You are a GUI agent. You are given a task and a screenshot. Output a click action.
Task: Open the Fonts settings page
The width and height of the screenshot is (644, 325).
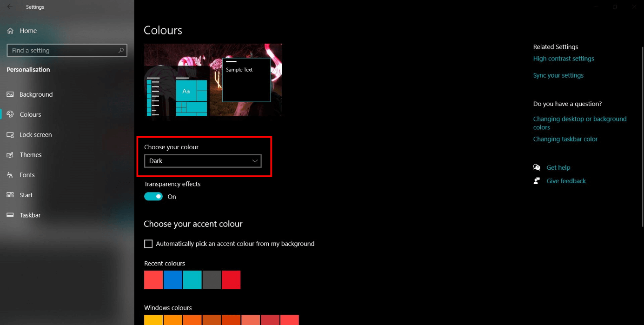coord(27,174)
